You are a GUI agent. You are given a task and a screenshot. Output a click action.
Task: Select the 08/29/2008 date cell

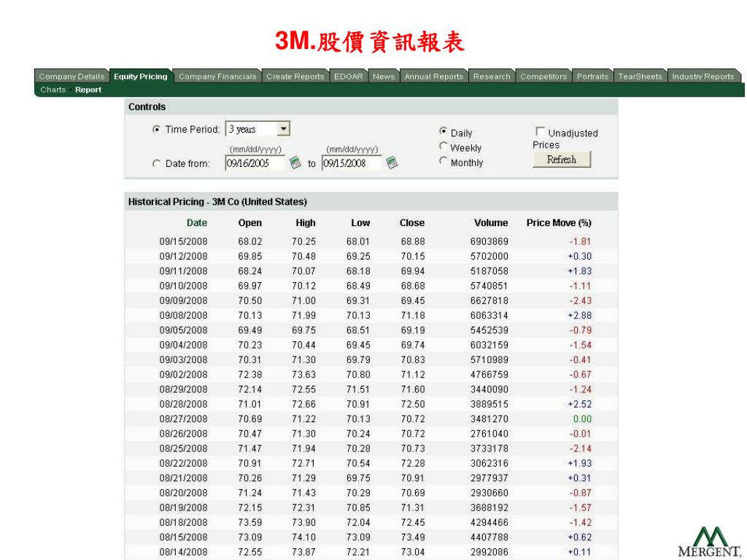click(183, 389)
